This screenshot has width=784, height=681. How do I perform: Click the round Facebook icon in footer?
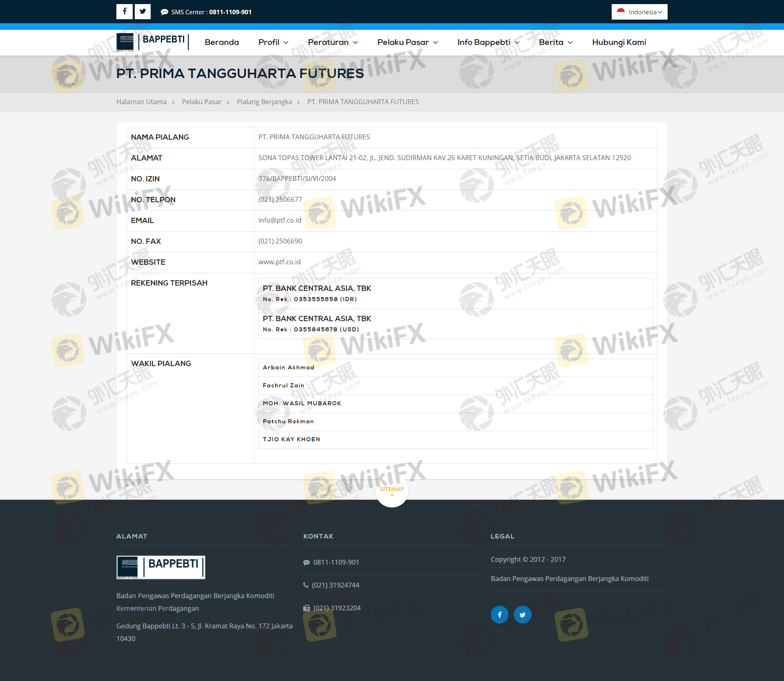[499, 614]
